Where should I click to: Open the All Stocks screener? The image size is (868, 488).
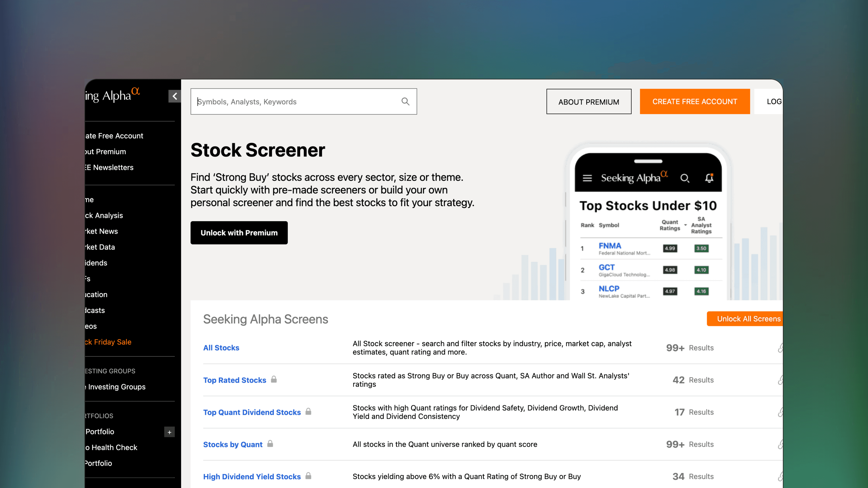pos(221,347)
